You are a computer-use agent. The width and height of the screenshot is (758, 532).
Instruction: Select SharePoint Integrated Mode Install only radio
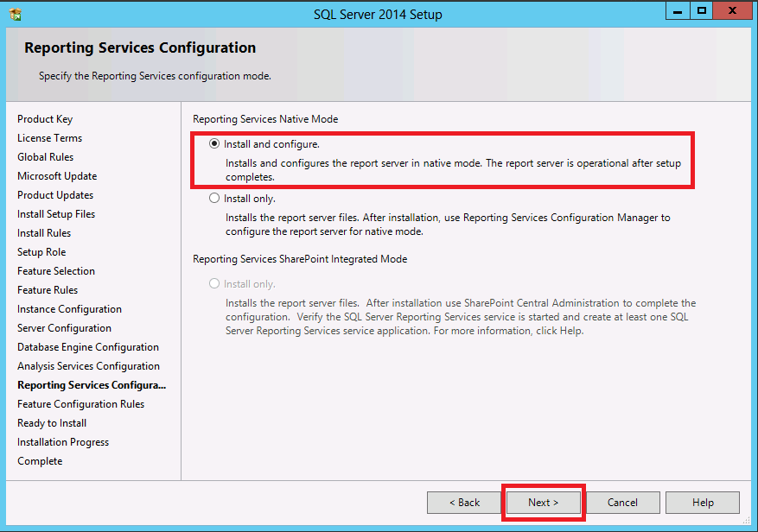click(x=214, y=283)
